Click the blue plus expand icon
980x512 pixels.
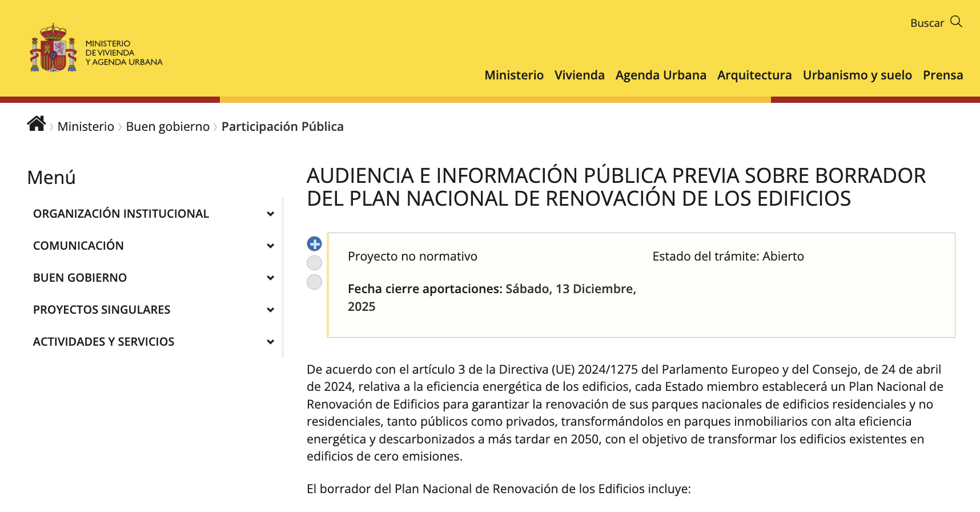tap(314, 244)
